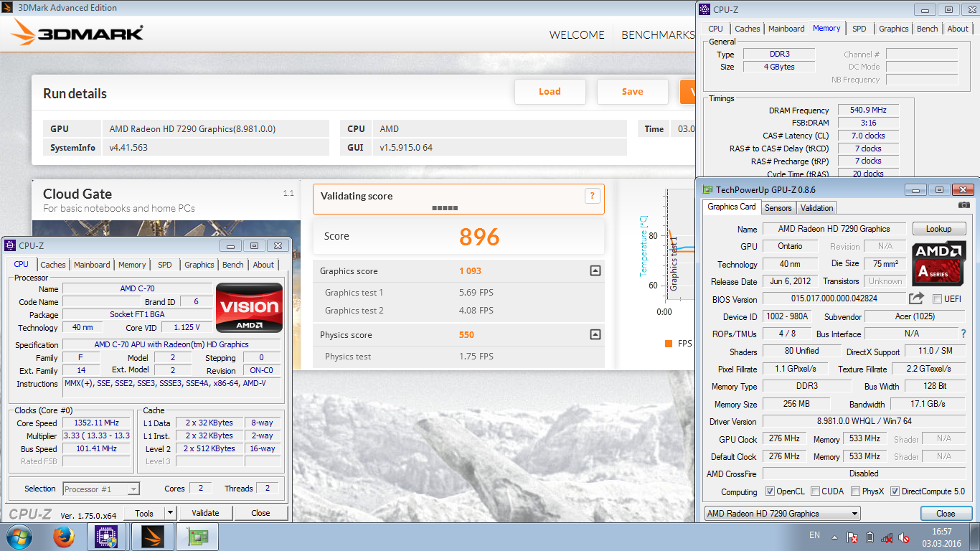The width and height of the screenshot is (980, 551).
Task: Click the lower-left CPU-Z window's title bar icon
Action: tap(10, 245)
